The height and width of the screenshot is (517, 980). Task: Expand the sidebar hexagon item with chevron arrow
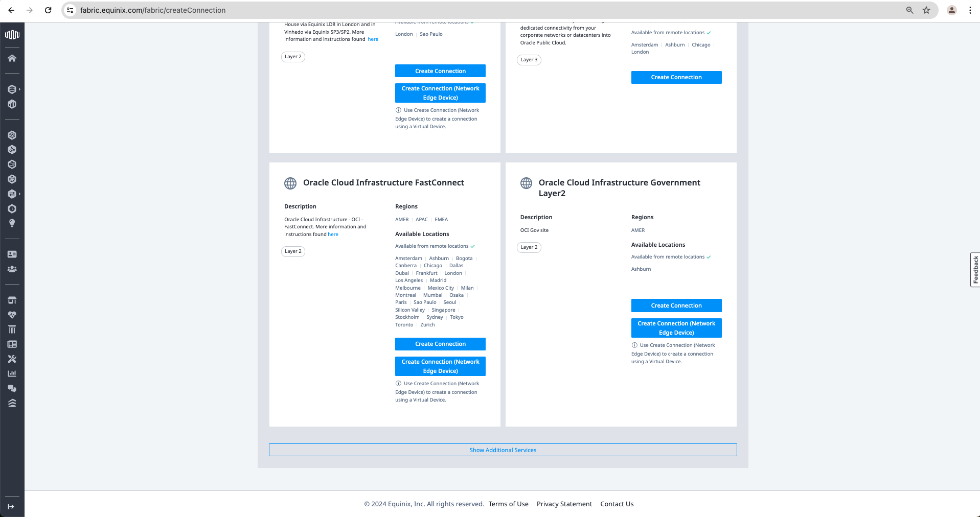tap(12, 88)
